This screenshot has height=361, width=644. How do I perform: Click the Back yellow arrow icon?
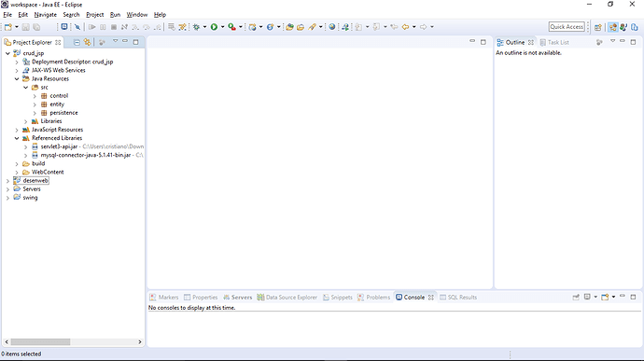point(405,27)
